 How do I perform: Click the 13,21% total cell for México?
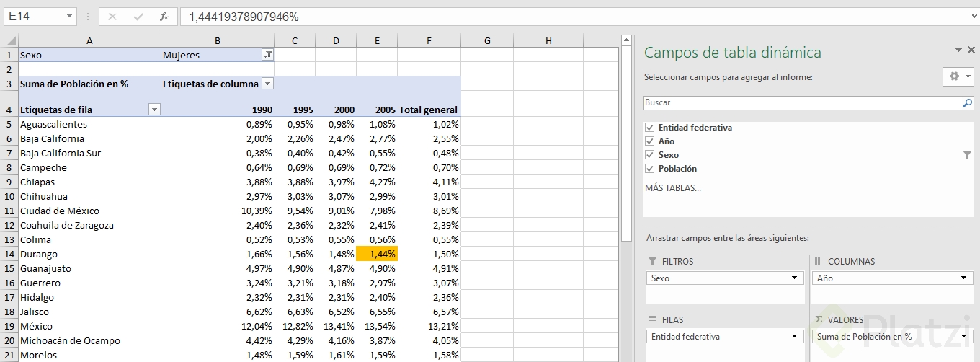point(429,326)
